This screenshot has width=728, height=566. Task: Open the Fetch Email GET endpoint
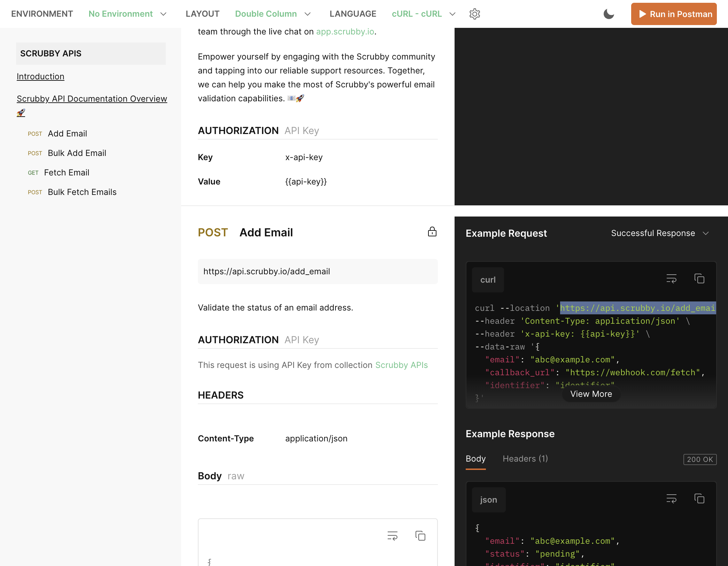pos(67,173)
